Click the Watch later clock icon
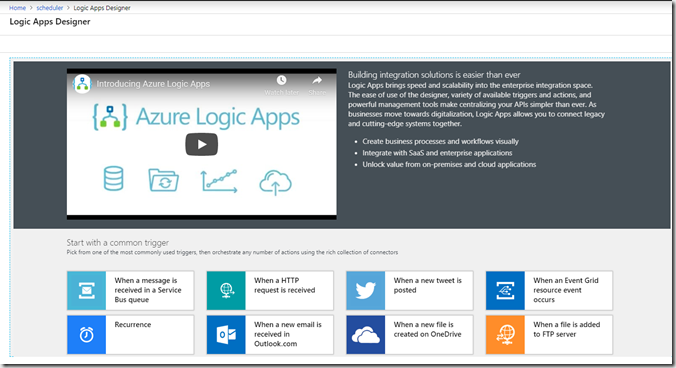 click(282, 80)
